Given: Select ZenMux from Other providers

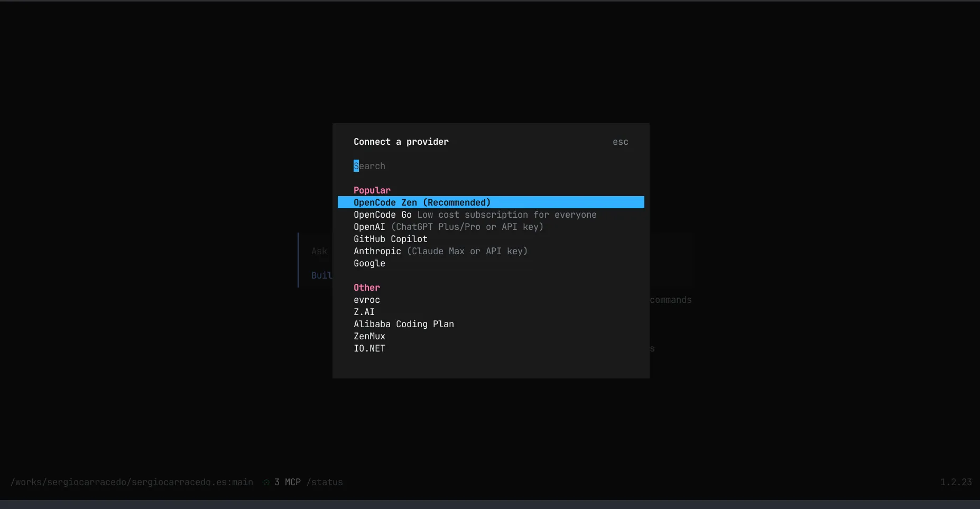Looking at the screenshot, I should (369, 336).
